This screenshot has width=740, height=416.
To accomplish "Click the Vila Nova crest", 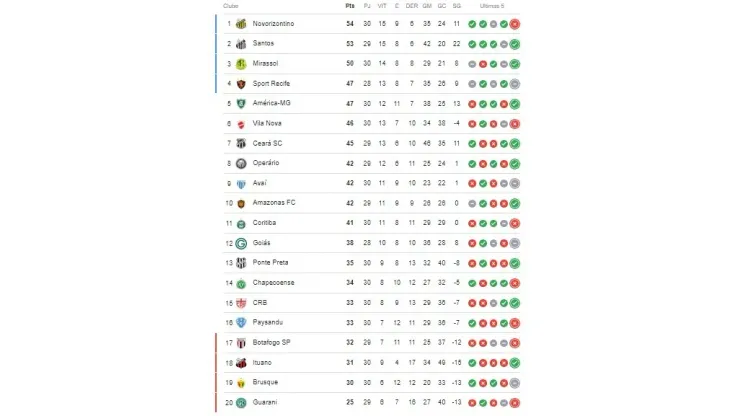I will click(x=241, y=123).
